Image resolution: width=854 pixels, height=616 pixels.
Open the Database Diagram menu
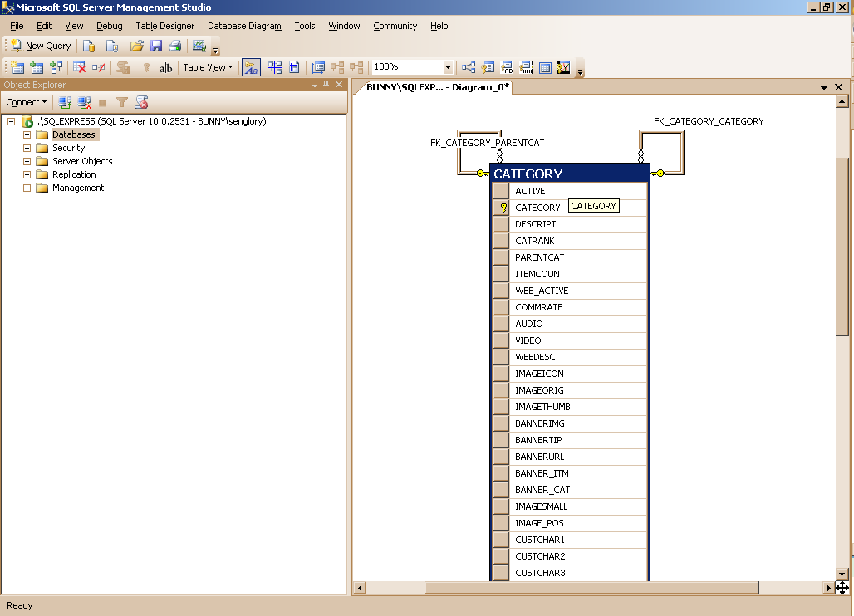pos(244,26)
